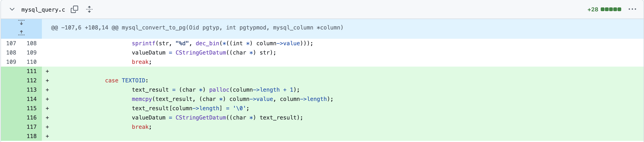Click the green diffstat squares
Viewport: 644px width, 142px height.
click(x=611, y=10)
